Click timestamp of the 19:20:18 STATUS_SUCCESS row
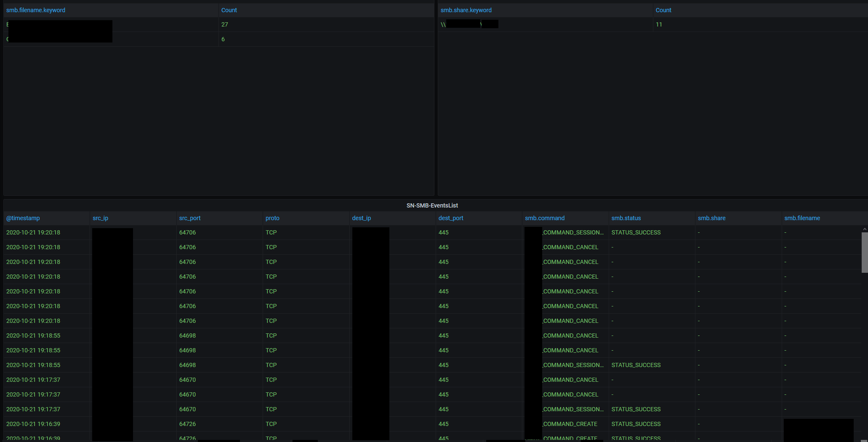 [33, 232]
